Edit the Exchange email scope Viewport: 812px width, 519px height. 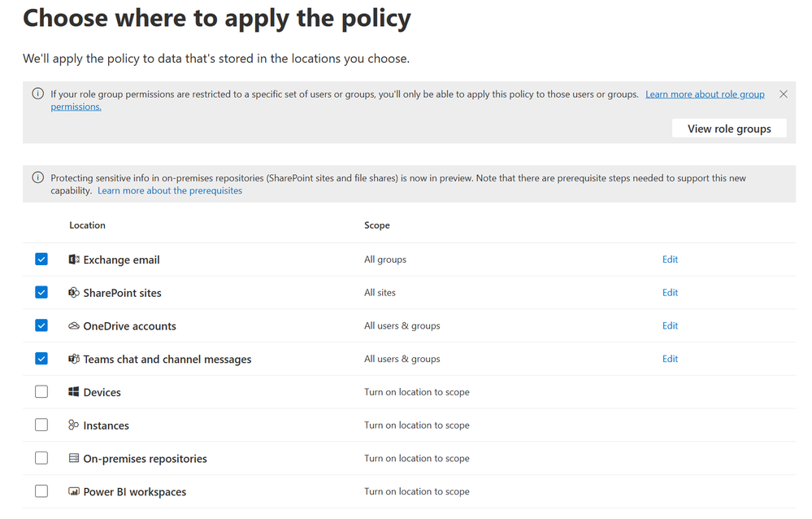(670, 259)
